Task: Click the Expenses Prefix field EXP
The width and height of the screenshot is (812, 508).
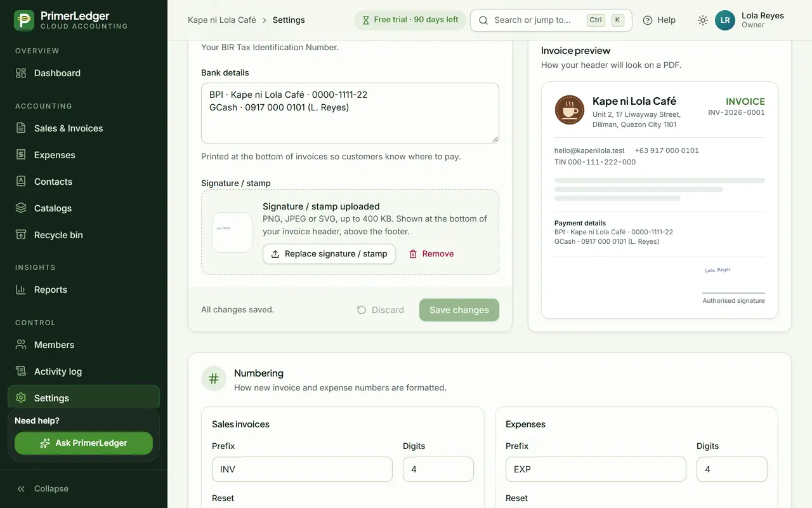Action: 596,469
